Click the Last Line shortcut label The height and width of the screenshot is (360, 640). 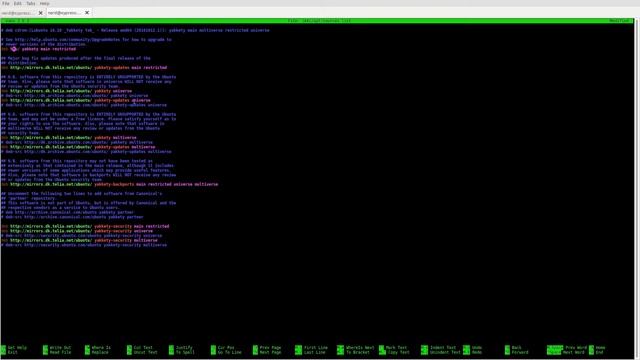click(314, 352)
